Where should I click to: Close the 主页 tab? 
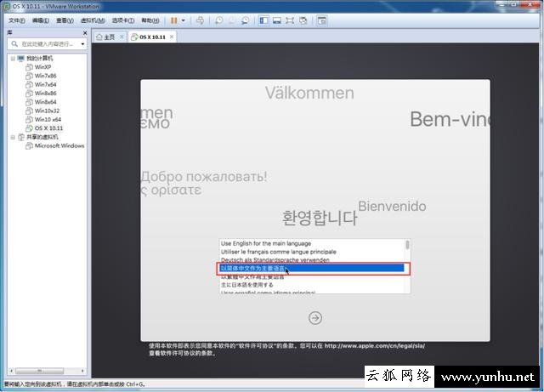pyautogui.click(x=122, y=37)
